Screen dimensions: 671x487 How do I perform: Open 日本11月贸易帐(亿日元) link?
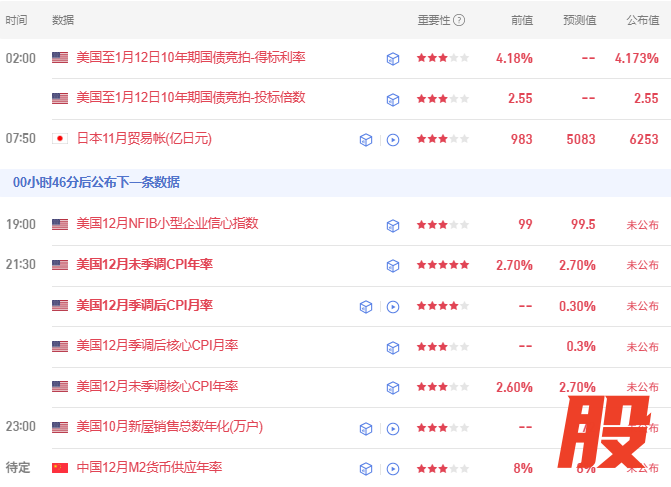point(144,139)
